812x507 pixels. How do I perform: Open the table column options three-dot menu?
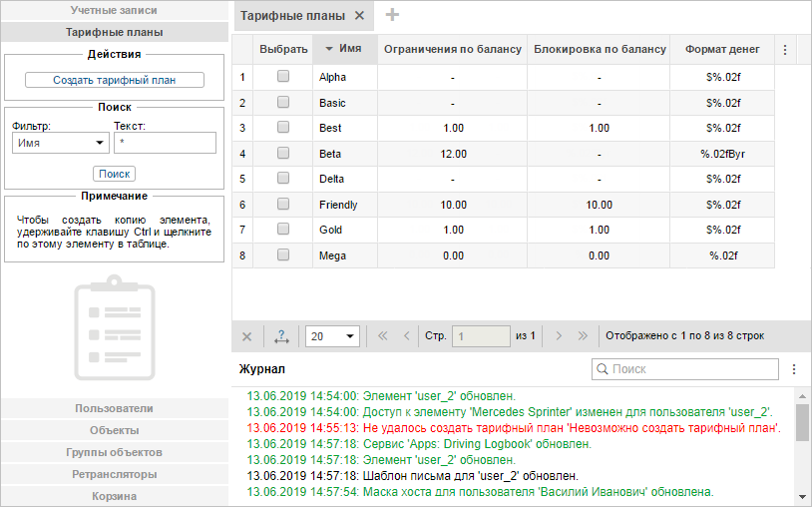tap(784, 49)
